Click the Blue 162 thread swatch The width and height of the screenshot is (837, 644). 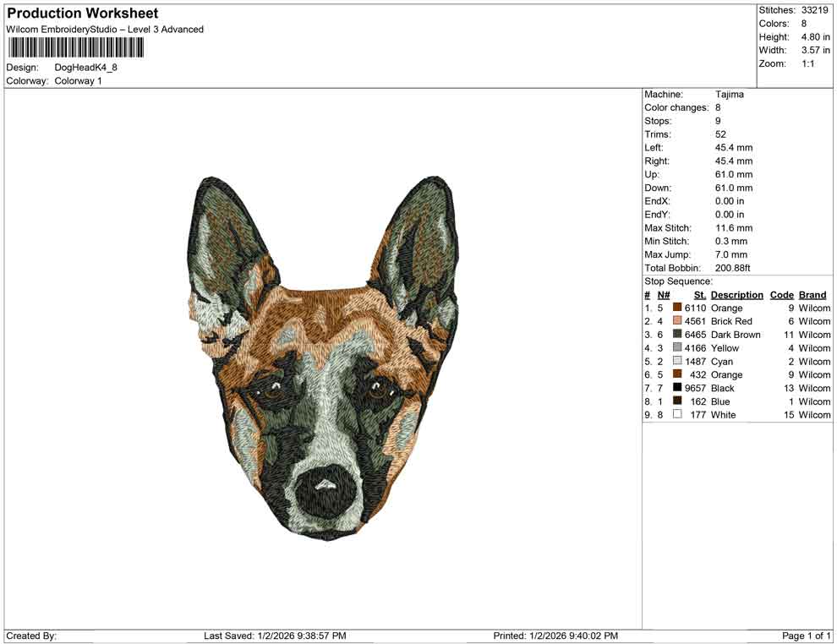pyautogui.click(x=676, y=401)
